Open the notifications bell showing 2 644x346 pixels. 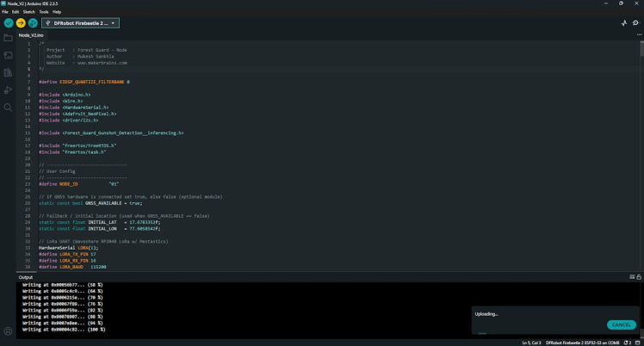pos(628,343)
